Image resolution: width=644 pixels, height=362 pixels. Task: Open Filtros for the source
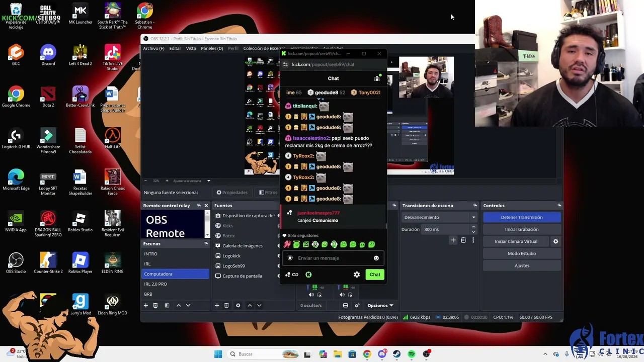(x=268, y=193)
